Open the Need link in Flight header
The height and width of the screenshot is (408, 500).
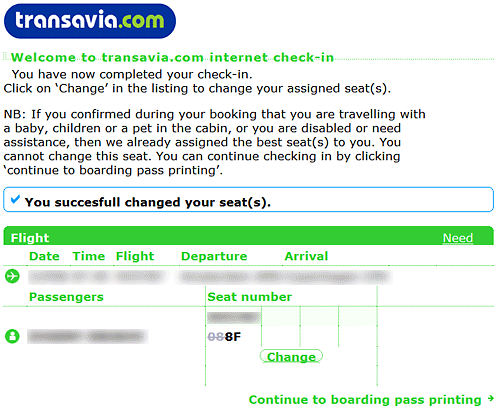(458, 238)
